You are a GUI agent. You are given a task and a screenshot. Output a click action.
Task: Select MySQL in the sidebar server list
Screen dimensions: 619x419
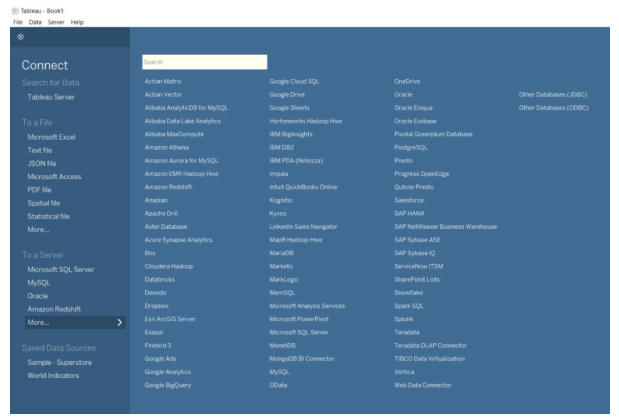coord(39,283)
